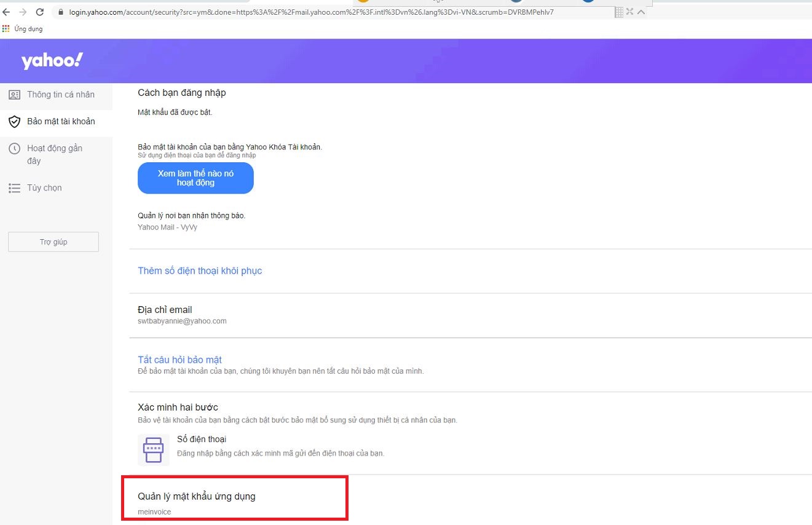Click the meinvoice app password entry
812x525 pixels.
154,512
